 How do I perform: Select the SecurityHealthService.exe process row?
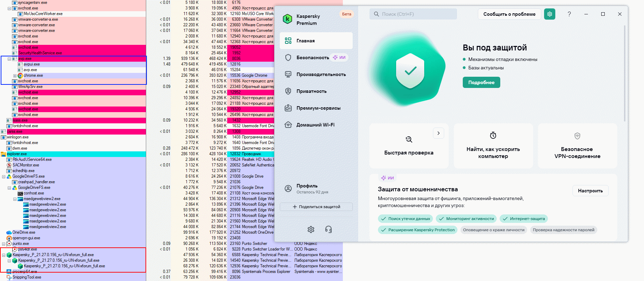click(73, 53)
